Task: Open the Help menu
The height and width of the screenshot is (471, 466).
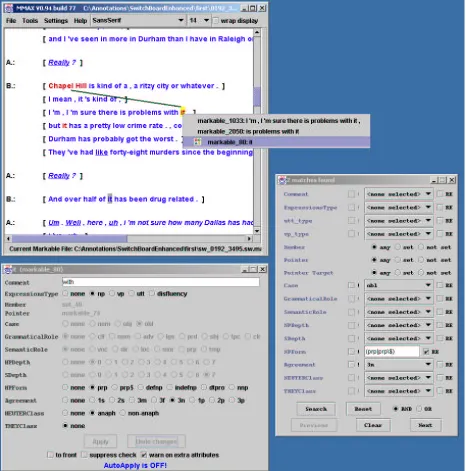Action: [80, 21]
